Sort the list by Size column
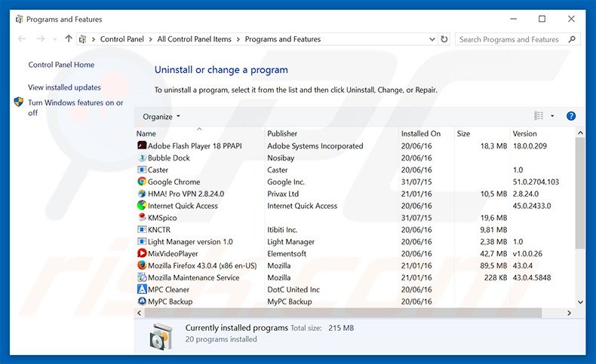 tap(463, 133)
